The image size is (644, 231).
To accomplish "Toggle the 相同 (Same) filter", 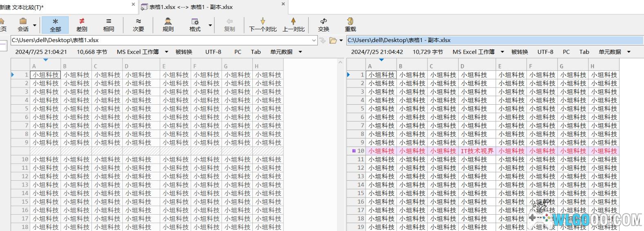I will click(x=109, y=25).
